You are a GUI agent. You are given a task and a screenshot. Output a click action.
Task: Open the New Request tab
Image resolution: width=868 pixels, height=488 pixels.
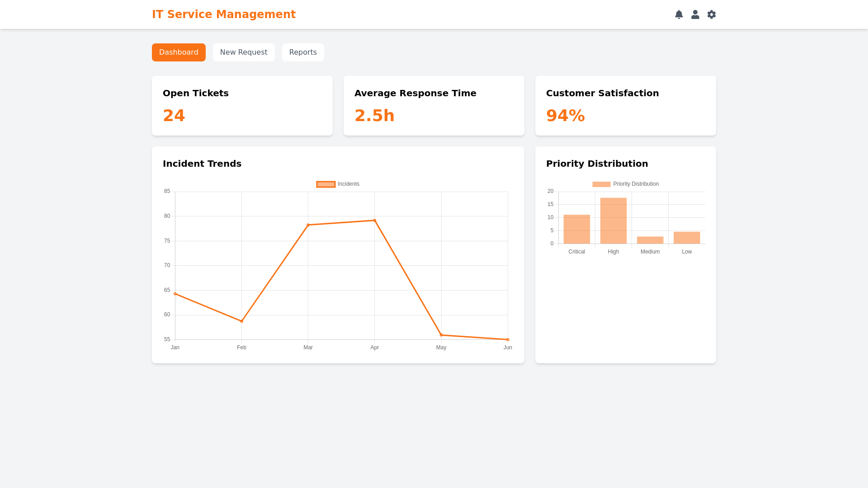coord(244,52)
